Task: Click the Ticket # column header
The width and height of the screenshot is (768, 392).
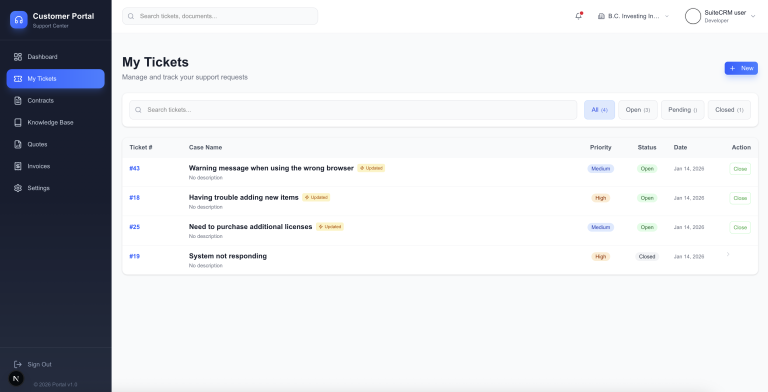Action: [141, 147]
